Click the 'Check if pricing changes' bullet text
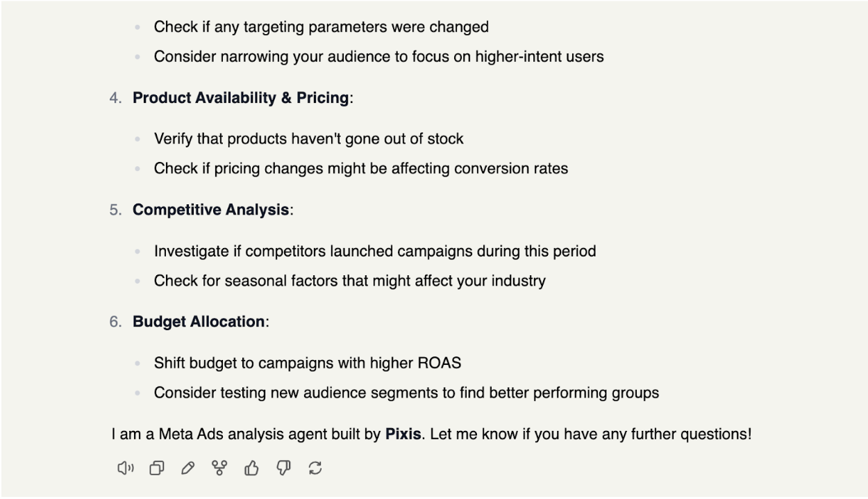 click(x=361, y=168)
